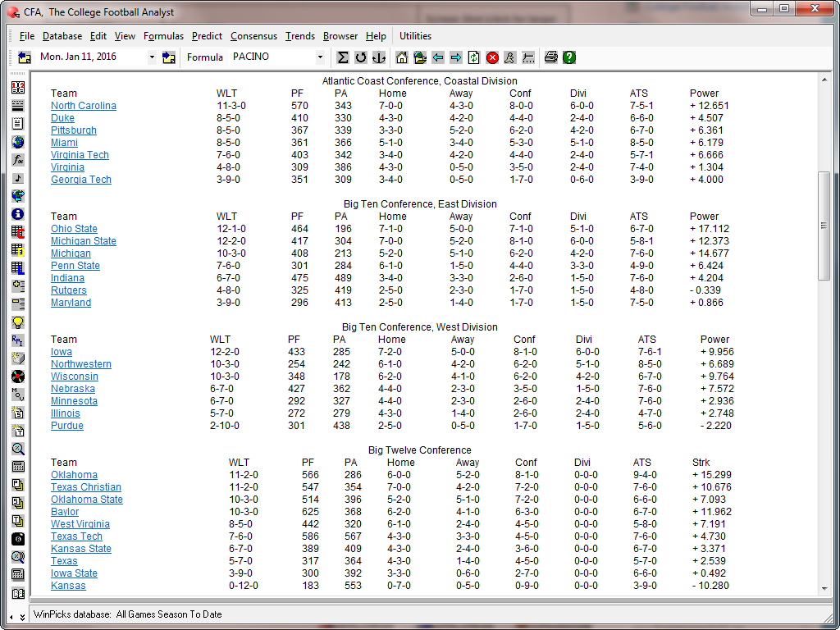Image resolution: width=840 pixels, height=630 pixels.
Task: Navigate forward with the right arrow icon
Action: (x=456, y=57)
